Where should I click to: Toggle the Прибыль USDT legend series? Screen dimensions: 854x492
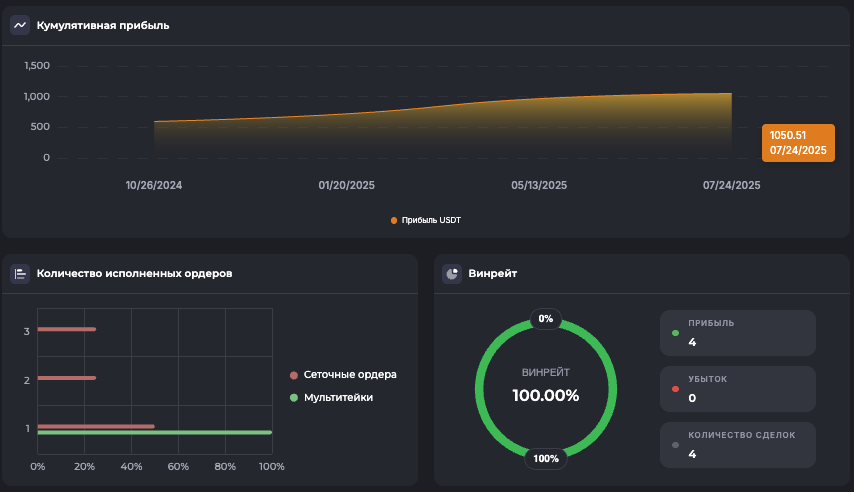tap(426, 220)
